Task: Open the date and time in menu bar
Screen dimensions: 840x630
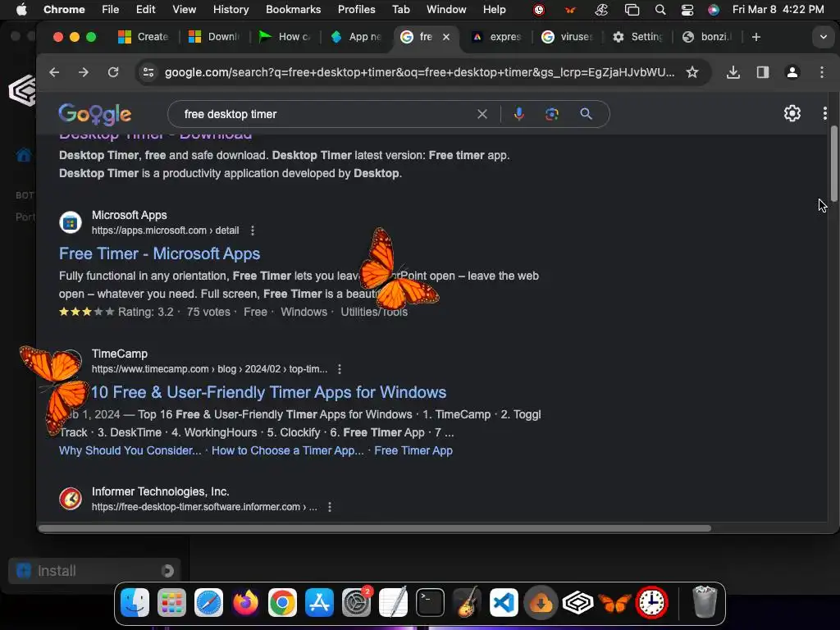Action: point(778,10)
